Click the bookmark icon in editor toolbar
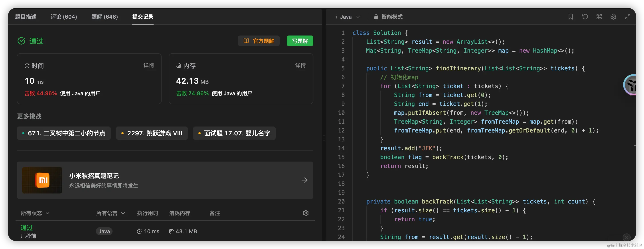Screen dimensions: 644x249 (571, 17)
